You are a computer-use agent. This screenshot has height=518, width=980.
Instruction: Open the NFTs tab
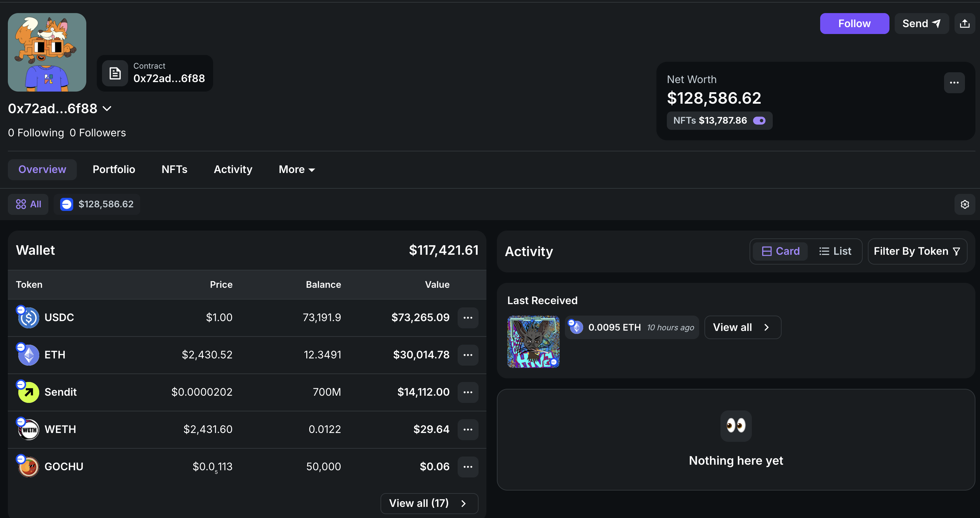point(174,169)
